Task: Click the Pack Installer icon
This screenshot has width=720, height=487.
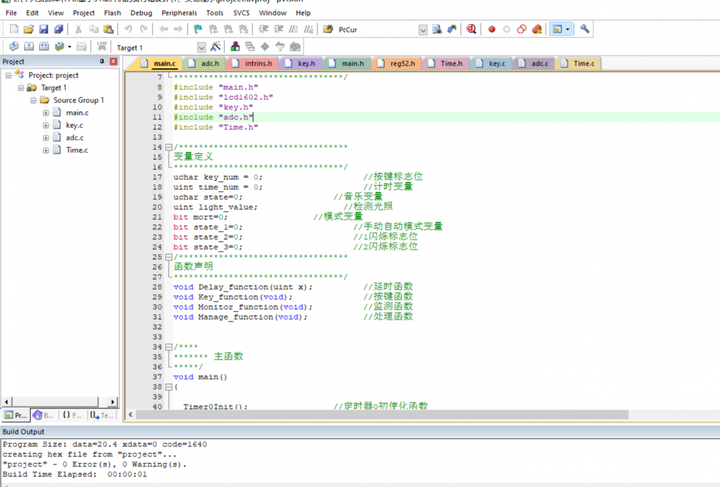Action: [x=295, y=47]
